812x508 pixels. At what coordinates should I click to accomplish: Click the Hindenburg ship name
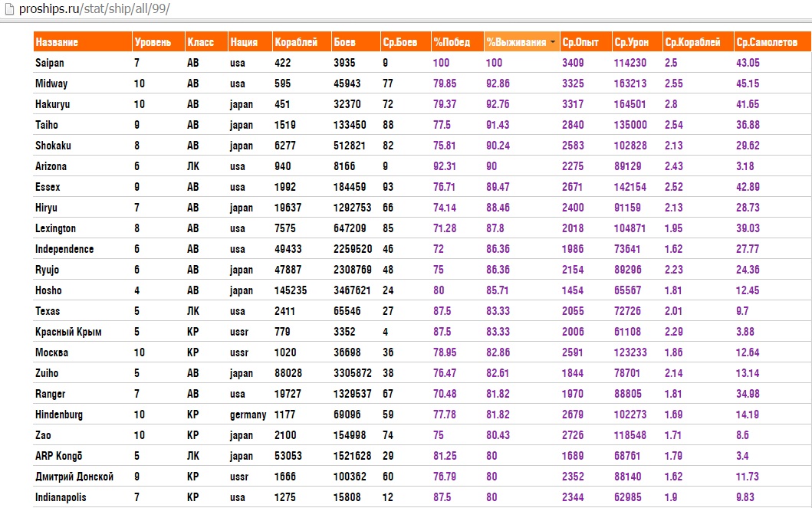(x=59, y=415)
